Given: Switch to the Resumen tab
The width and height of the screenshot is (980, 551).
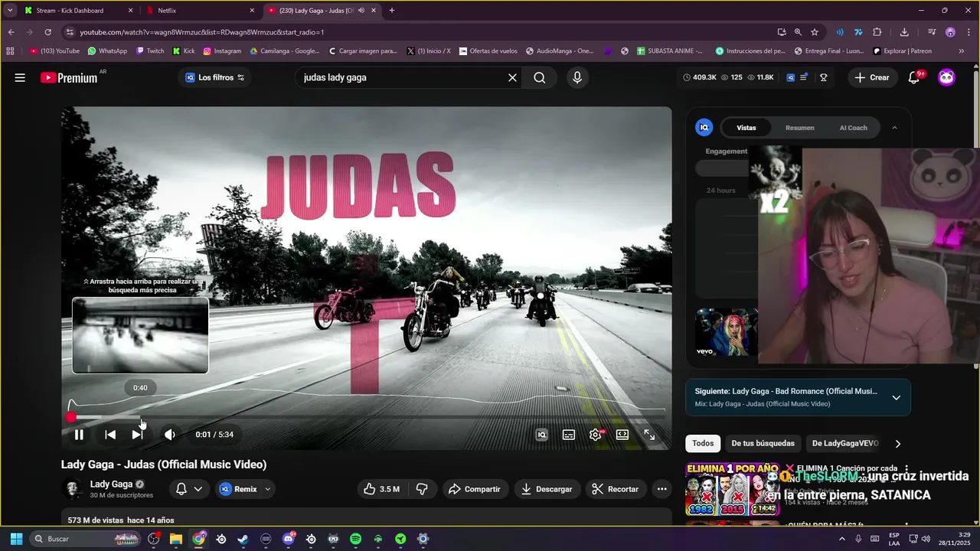Looking at the screenshot, I should [799, 128].
